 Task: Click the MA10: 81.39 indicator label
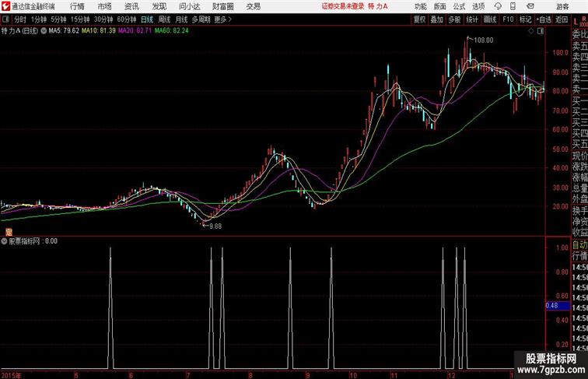click(99, 31)
